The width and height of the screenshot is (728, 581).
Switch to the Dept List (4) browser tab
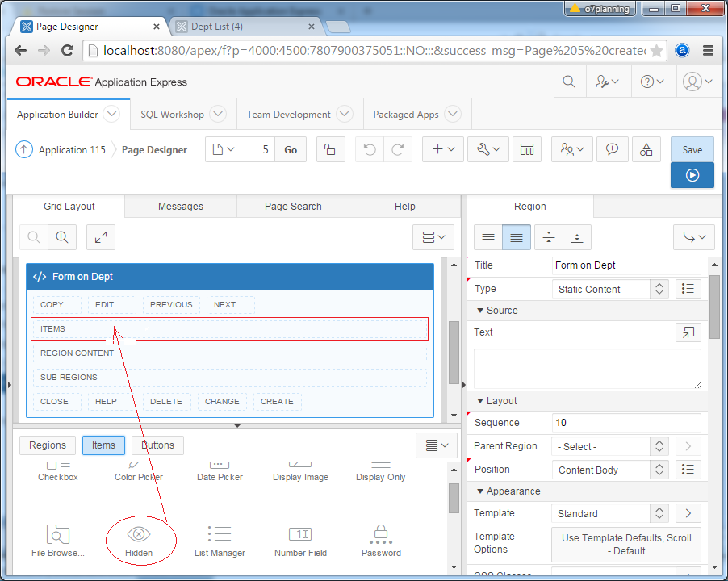coord(245,27)
